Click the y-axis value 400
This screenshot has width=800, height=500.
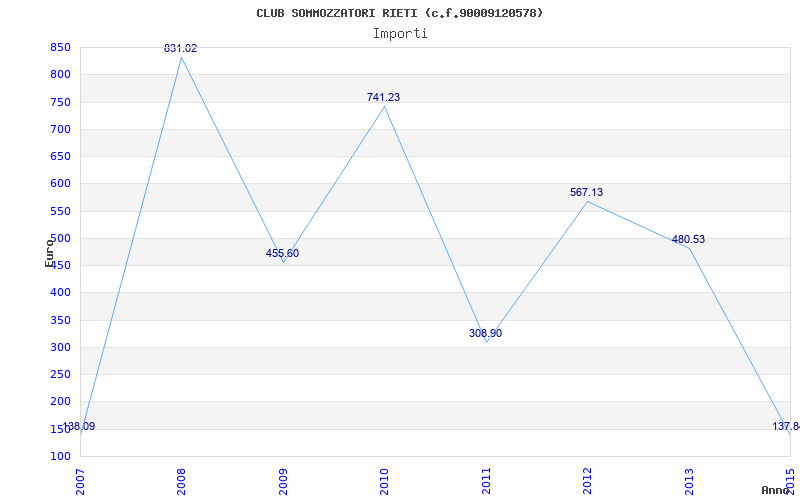(x=60, y=293)
